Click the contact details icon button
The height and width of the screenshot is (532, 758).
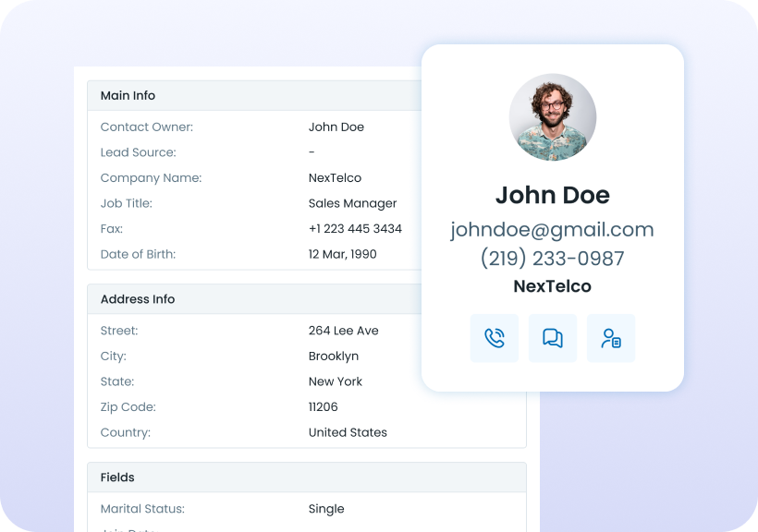coord(611,338)
